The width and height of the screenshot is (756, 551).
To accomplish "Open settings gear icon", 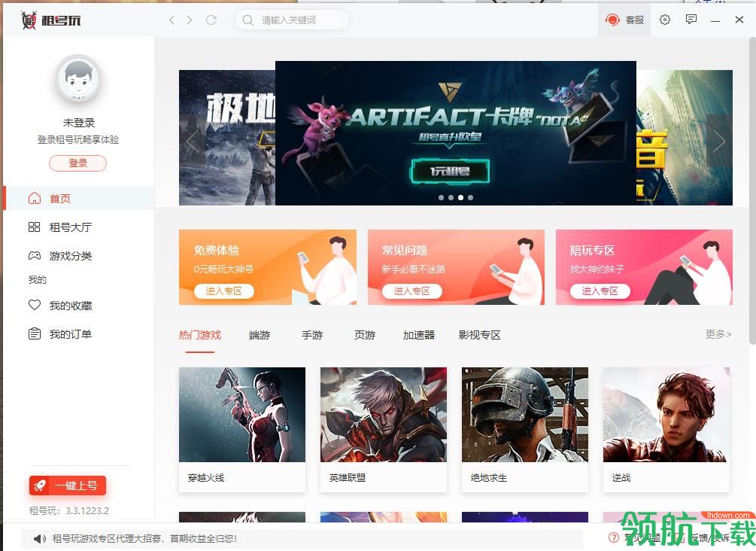I will [x=665, y=20].
